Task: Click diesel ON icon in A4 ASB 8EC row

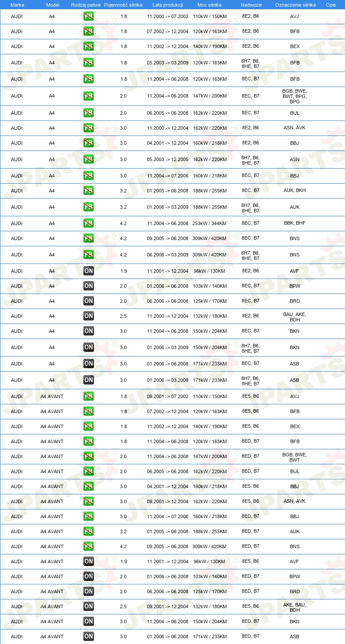Action: click(x=89, y=364)
